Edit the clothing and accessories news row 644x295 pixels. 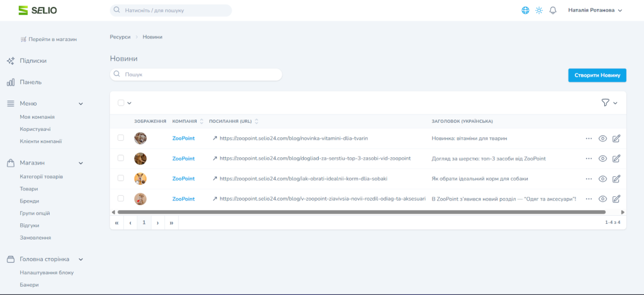(x=616, y=199)
